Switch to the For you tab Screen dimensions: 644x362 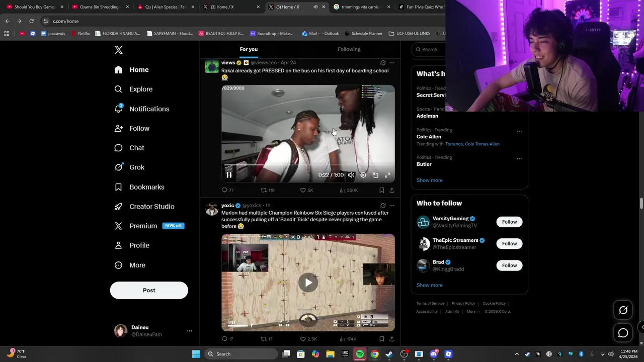pos(249,49)
